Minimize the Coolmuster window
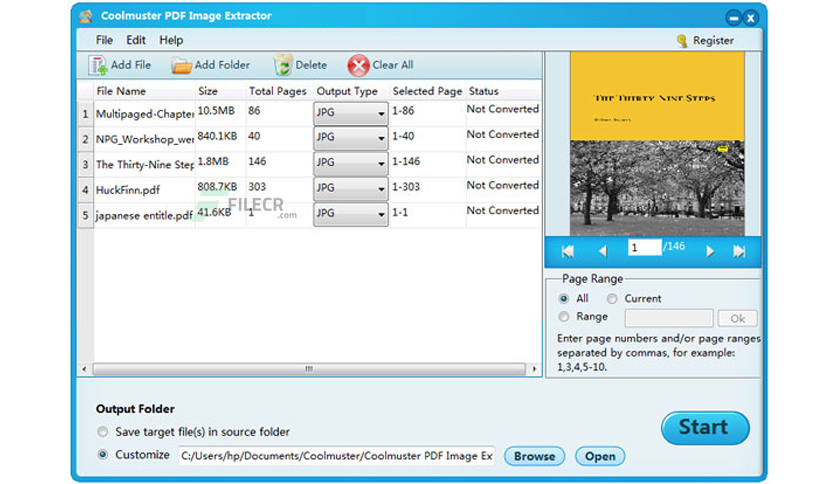This screenshot has height=484, width=836. [x=734, y=19]
